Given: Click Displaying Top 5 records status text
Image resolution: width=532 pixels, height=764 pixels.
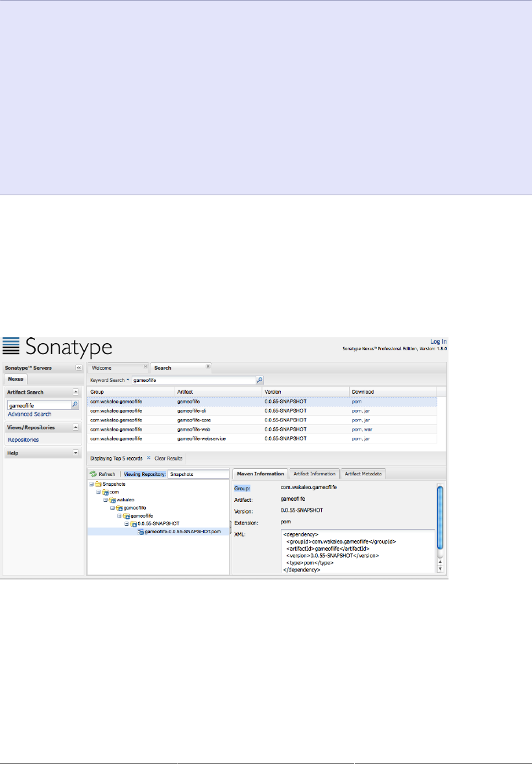Looking at the screenshot, I should click(116, 459).
